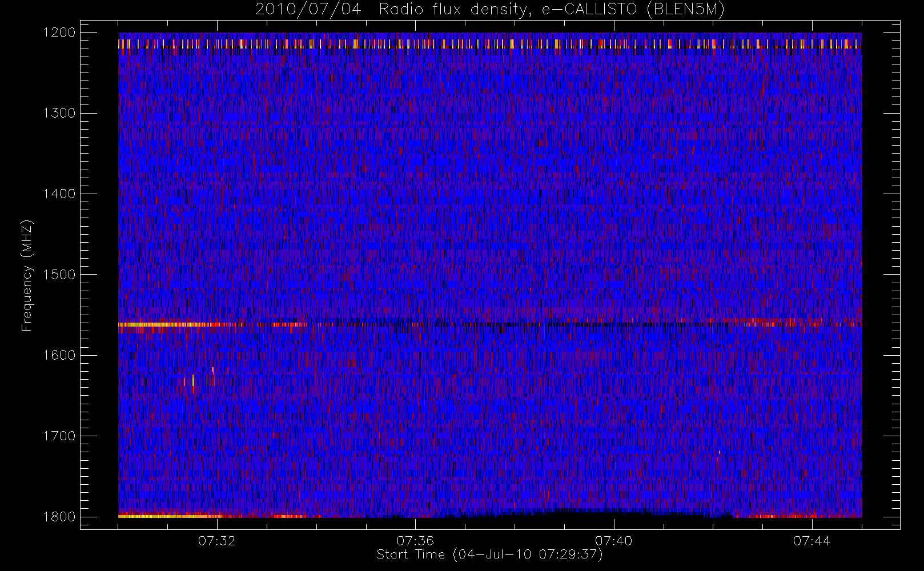Click the 1500 frequency tick label
Image resolution: width=924 pixels, height=571 pixels.
(x=59, y=274)
